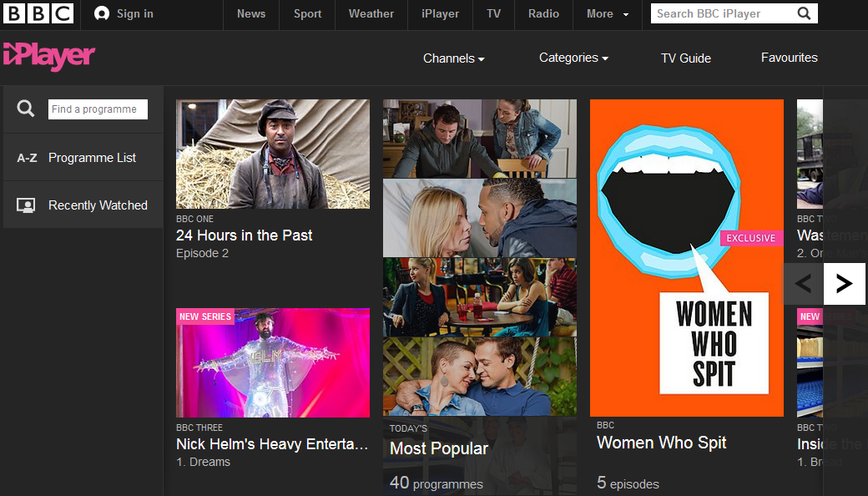Focus the Search BBC iPlayer field
The image size is (868, 496).
coord(724,13)
